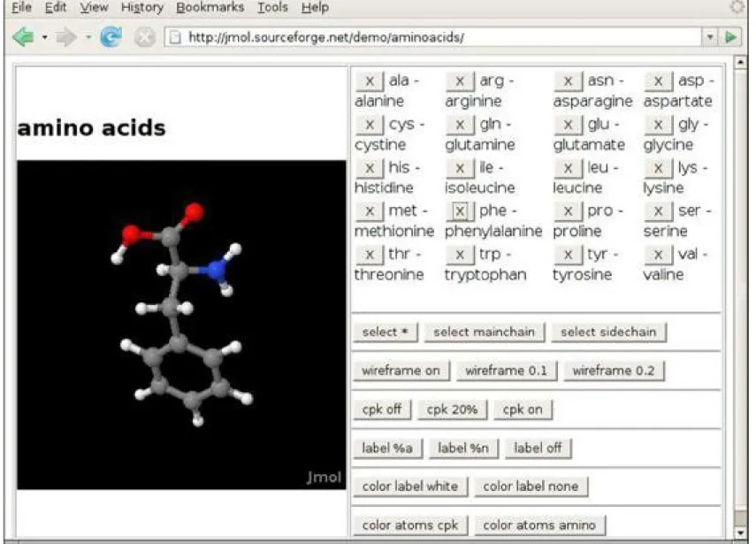Open the Back history dropdown arrow
Screen dimensions: 756x544
coord(44,36)
